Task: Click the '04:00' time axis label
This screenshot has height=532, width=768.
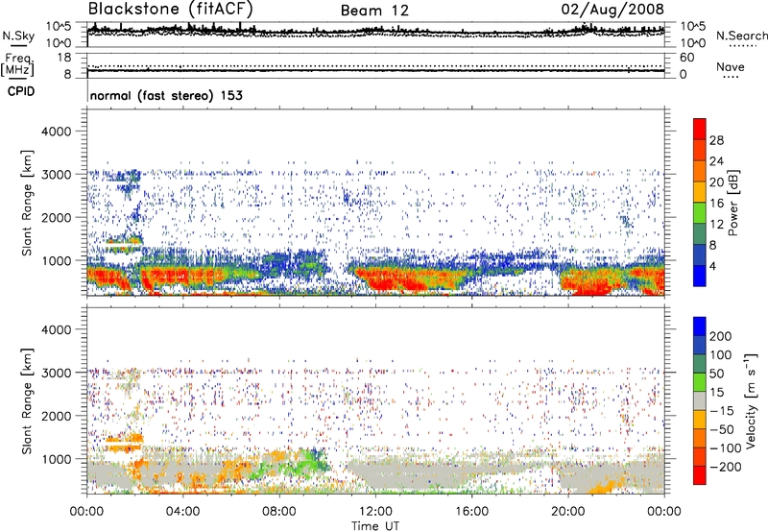Action: (183, 512)
